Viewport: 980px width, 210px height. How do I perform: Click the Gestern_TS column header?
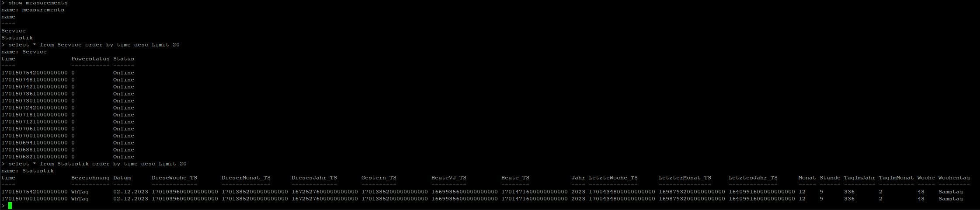pyautogui.click(x=379, y=178)
